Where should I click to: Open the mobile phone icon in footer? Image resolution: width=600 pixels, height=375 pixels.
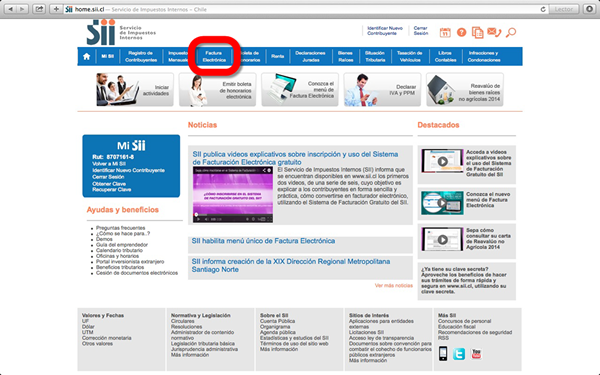coord(443,354)
